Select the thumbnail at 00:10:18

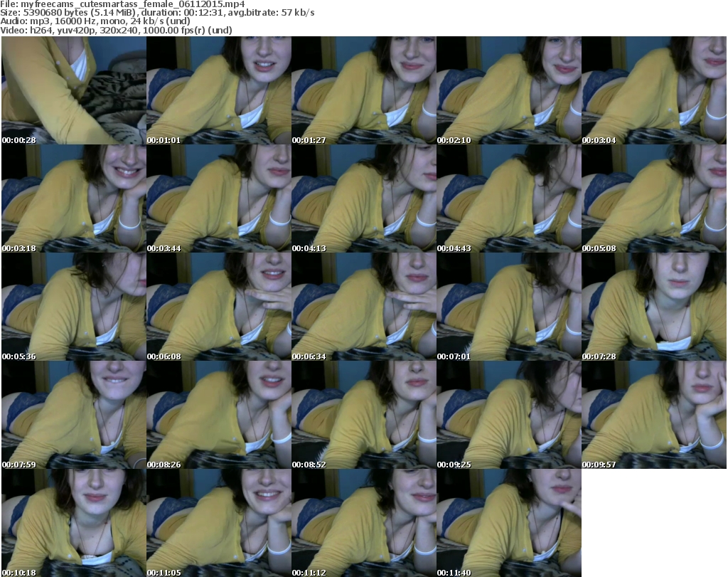[x=74, y=523]
